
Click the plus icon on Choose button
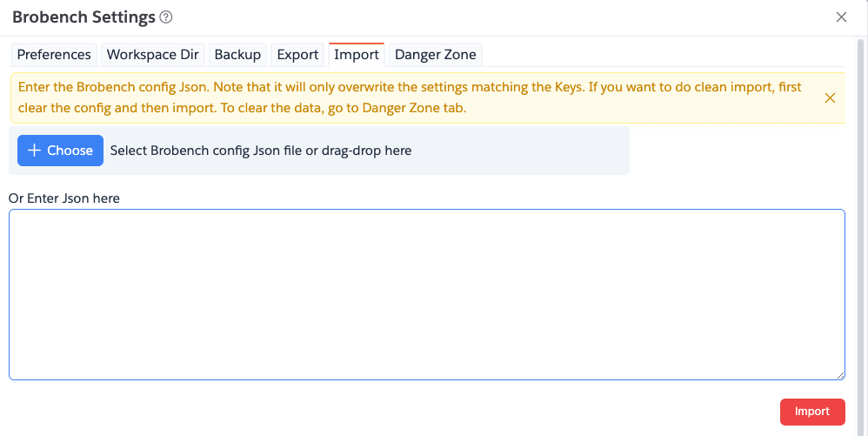point(34,151)
